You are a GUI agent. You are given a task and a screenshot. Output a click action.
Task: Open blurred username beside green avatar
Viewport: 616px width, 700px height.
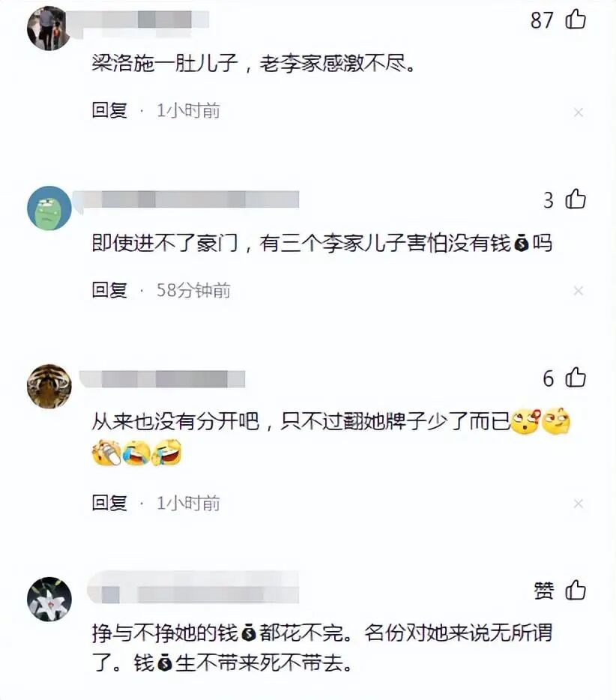[187, 199]
